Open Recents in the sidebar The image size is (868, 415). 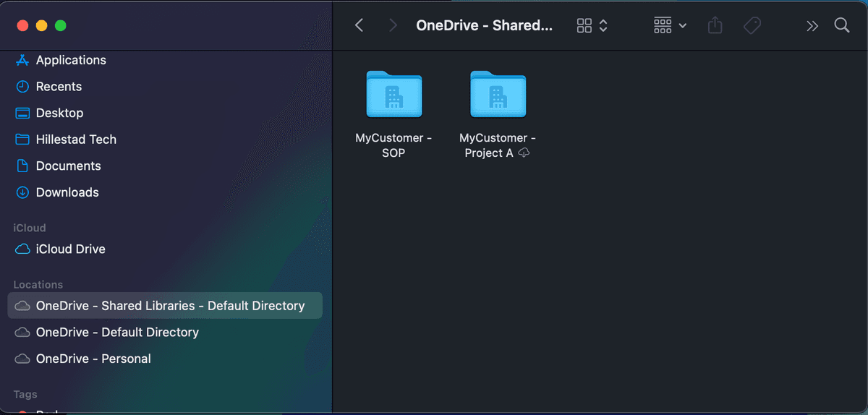pos(59,86)
